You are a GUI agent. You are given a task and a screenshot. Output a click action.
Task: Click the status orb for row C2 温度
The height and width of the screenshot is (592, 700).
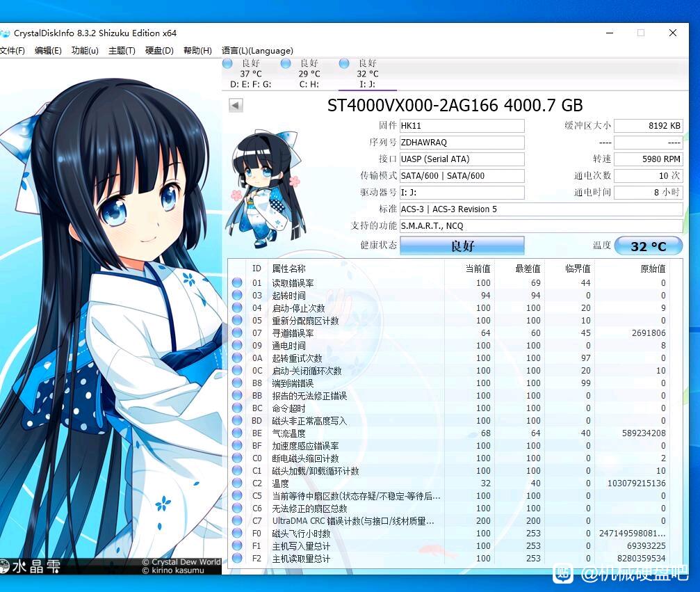[x=237, y=483]
